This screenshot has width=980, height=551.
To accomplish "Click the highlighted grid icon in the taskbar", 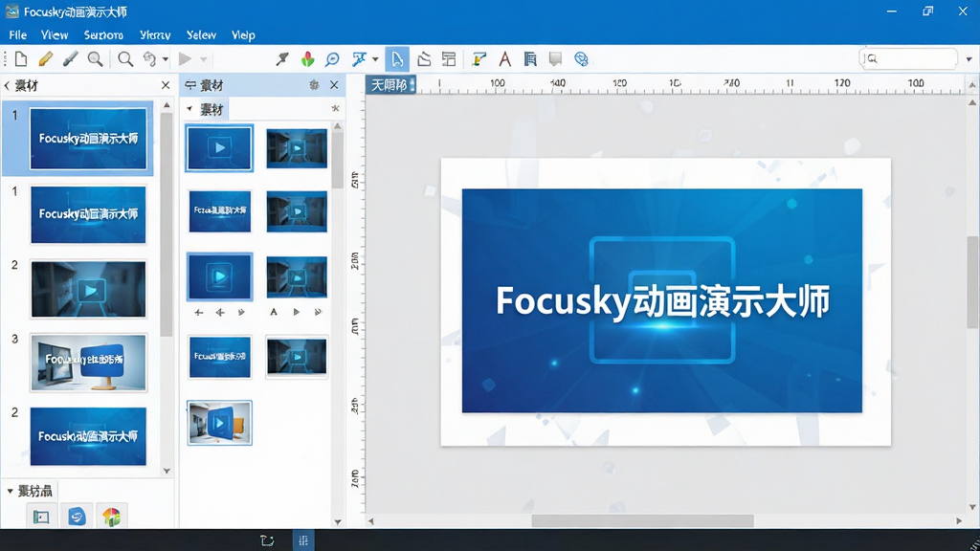I will click(303, 540).
